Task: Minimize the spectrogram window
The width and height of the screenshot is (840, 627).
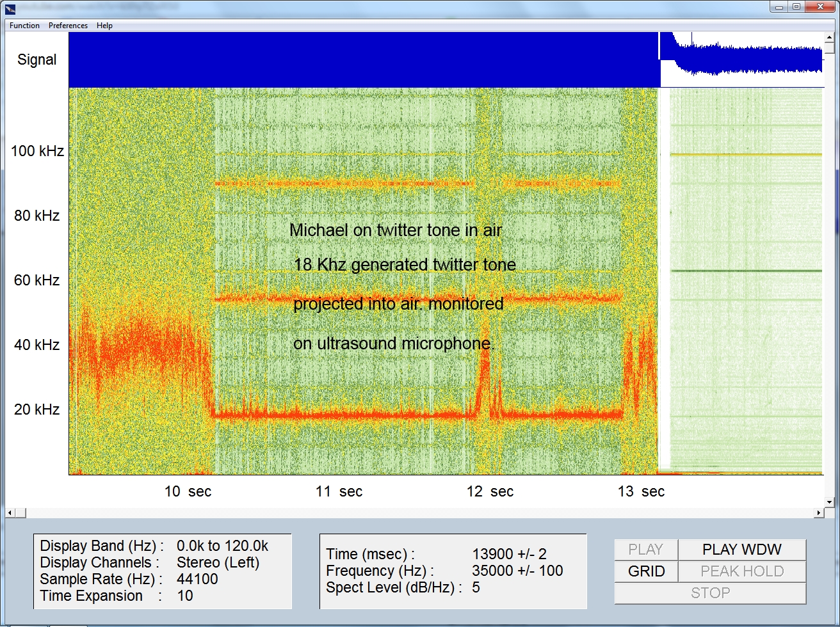Action: [779, 6]
